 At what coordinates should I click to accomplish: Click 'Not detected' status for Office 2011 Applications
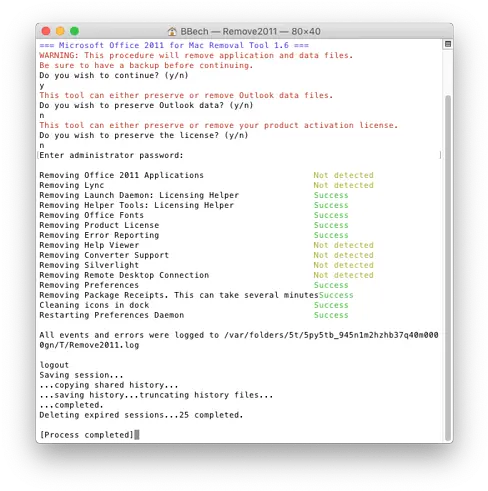(343, 175)
